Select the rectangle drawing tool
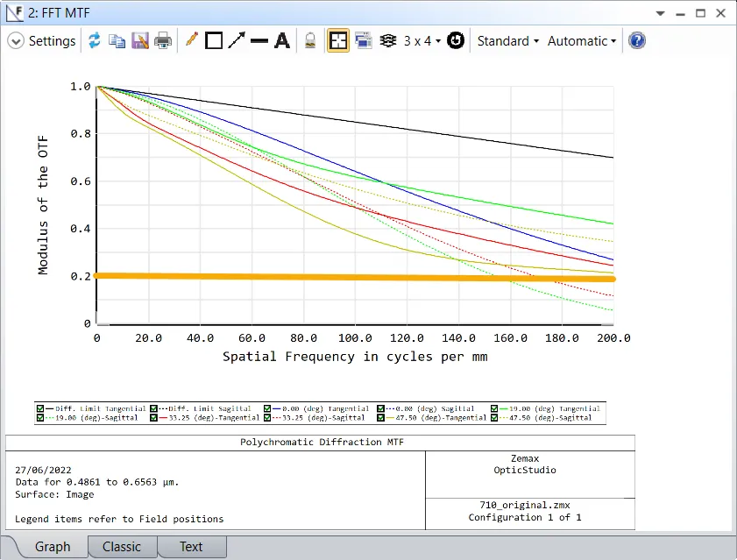This screenshot has width=737, height=560. click(x=213, y=41)
